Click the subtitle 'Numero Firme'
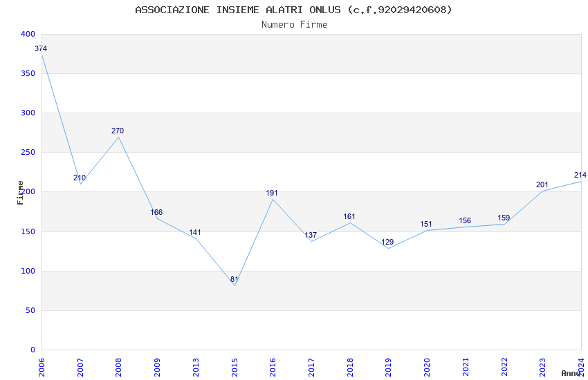The height and width of the screenshot is (380, 588). point(295,25)
